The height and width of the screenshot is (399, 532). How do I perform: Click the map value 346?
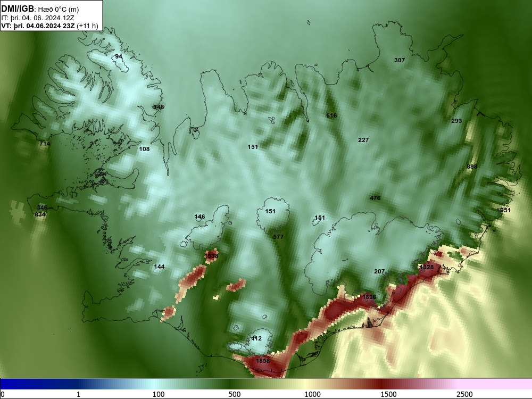tap(42, 207)
